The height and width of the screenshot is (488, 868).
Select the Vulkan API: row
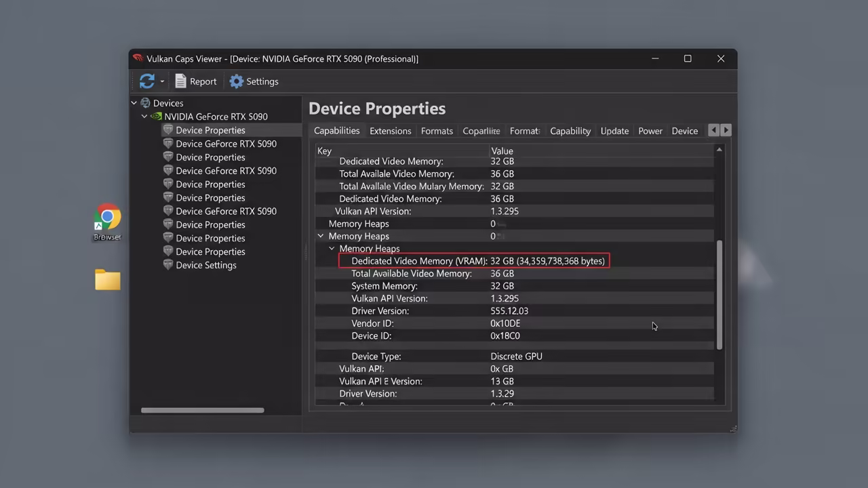click(x=514, y=369)
